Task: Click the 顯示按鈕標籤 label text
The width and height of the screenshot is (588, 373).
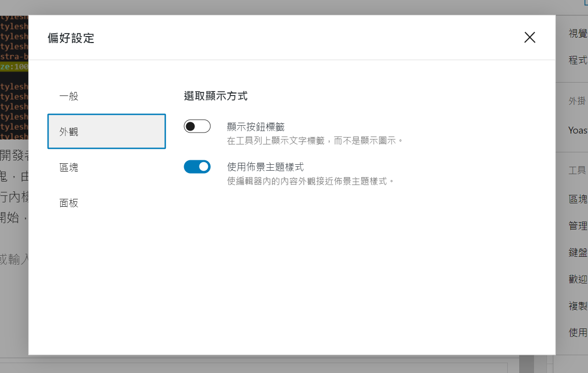Action: [x=256, y=127]
